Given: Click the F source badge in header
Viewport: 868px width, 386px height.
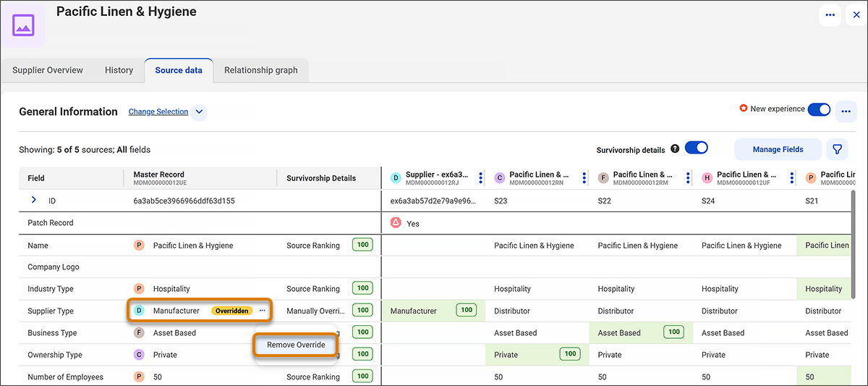Looking at the screenshot, I should [x=603, y=178].
